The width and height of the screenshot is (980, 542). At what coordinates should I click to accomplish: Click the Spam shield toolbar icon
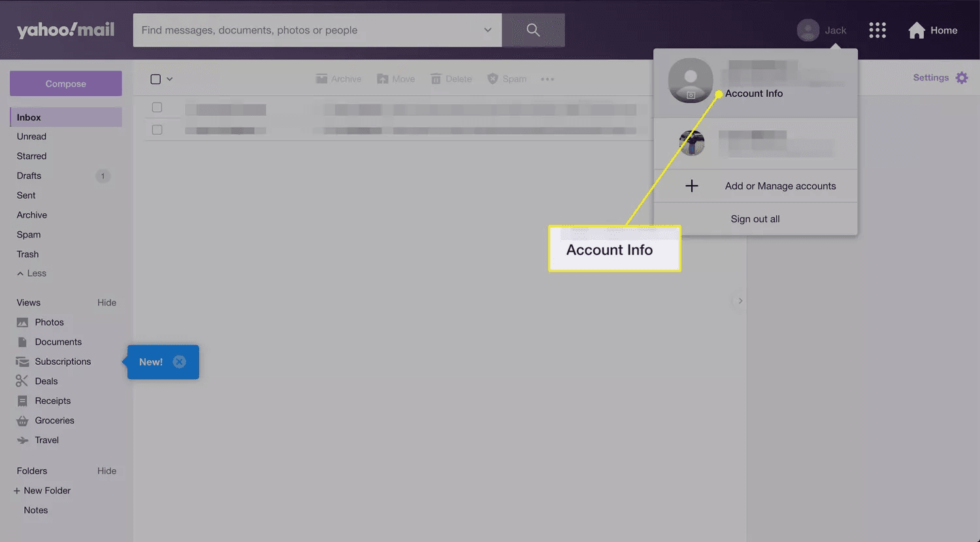493,79
